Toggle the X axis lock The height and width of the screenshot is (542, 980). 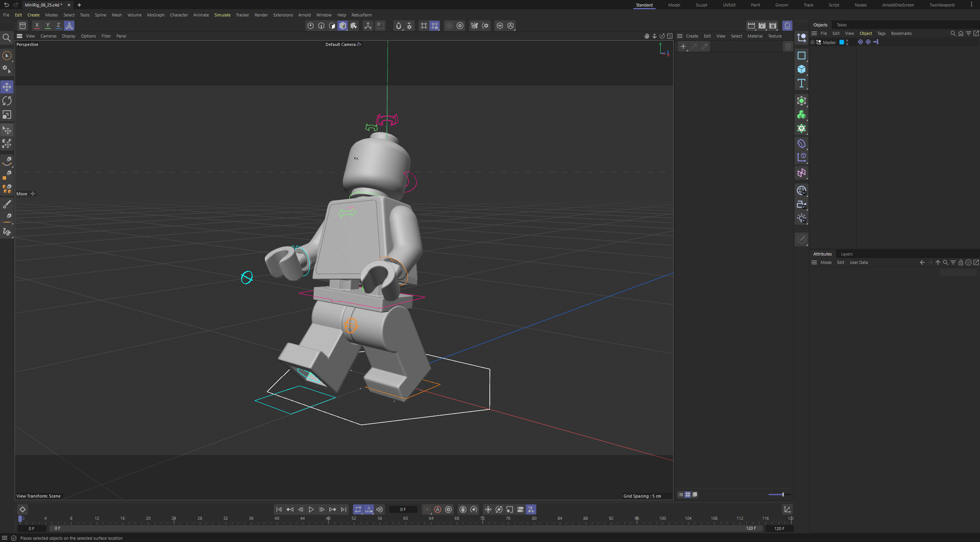(x=37, y=26)
